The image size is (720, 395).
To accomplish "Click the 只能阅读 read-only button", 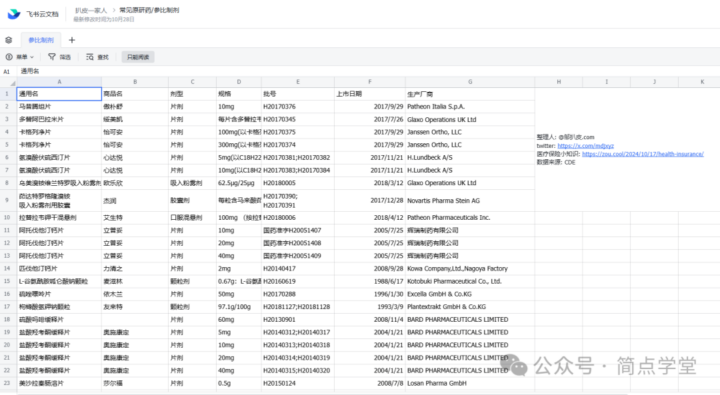I will point(138,57).
